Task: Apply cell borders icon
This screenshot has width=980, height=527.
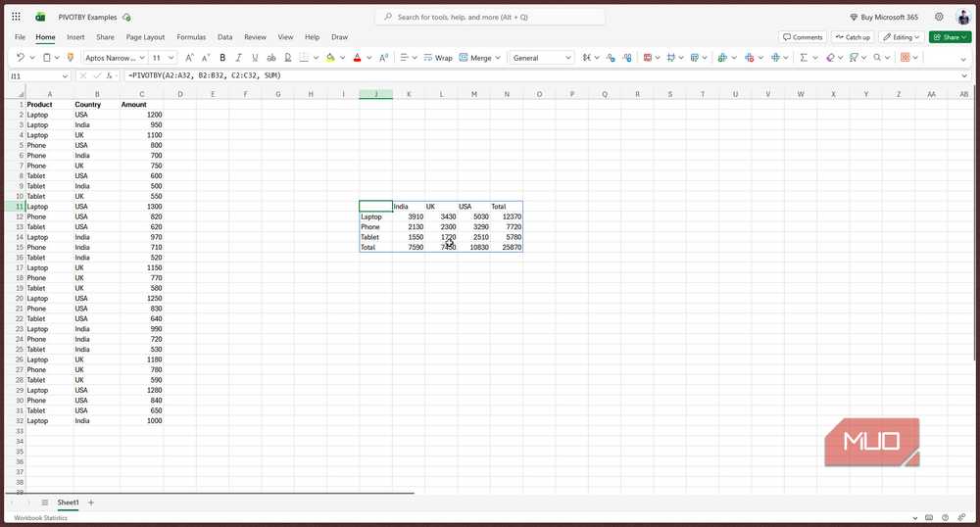Action: pos(304,58)
